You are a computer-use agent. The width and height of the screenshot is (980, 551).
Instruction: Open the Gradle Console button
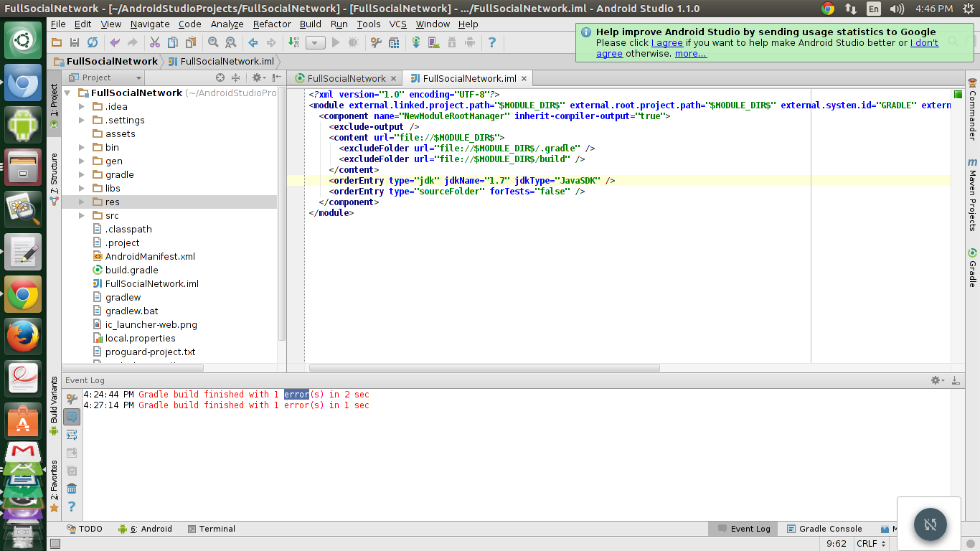click(824, 529)
